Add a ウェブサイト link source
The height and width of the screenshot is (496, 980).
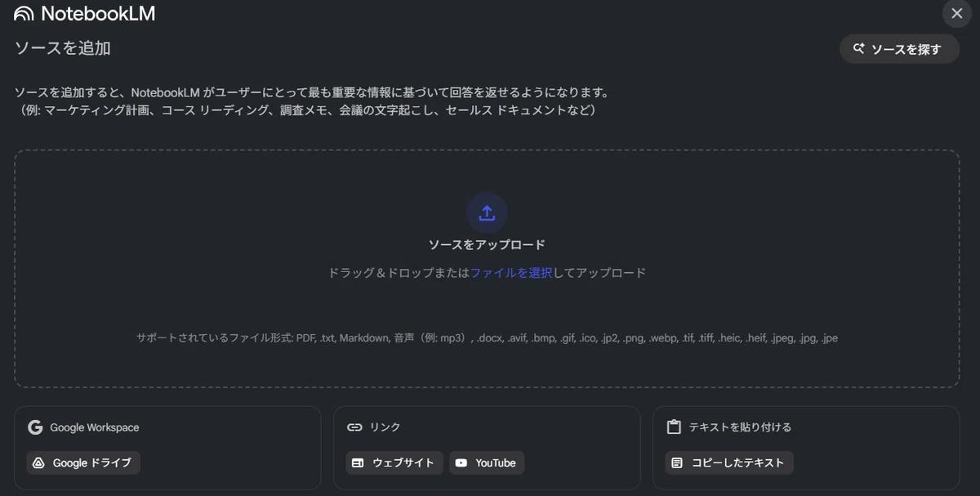[x=394, y=462]
